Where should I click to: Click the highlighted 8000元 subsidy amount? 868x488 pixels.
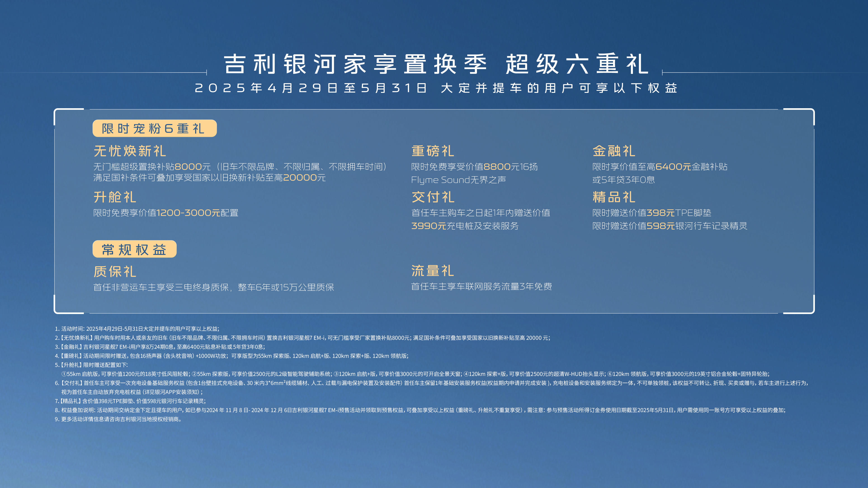tap(192, 167)
